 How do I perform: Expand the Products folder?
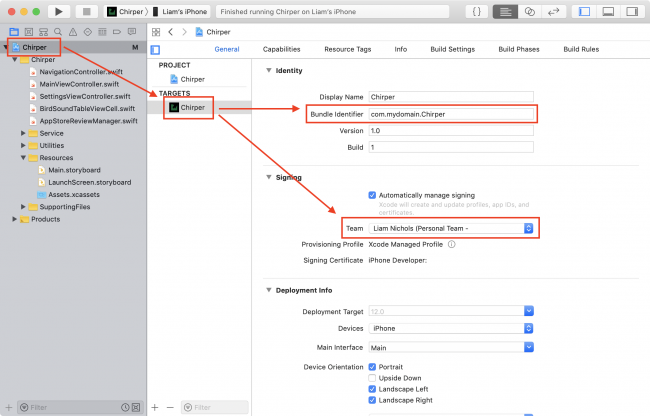[15, 219]
